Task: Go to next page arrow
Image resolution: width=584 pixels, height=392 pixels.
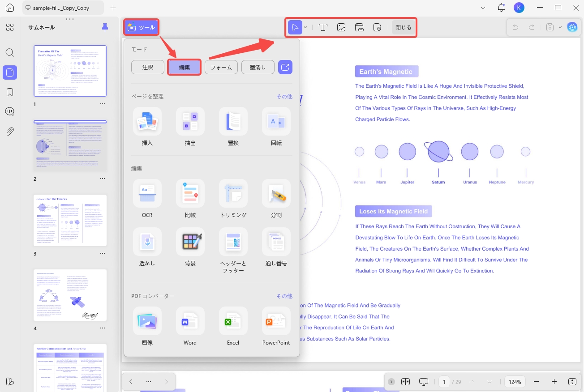Action: pos(490,382)
